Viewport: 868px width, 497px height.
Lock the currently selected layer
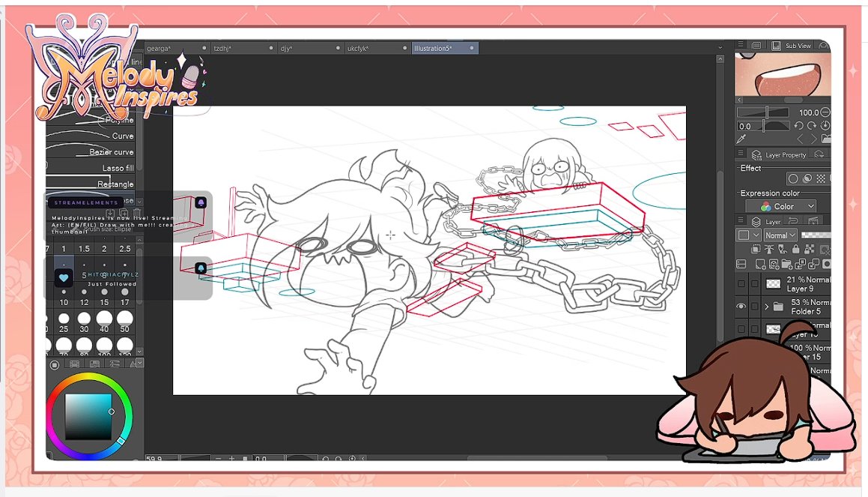pyautogui.click(x=796, y=249)
